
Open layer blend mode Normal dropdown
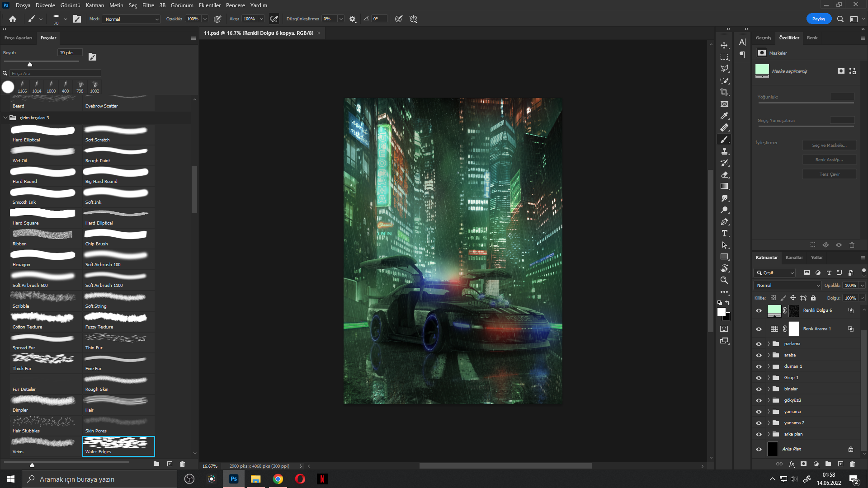788,285
